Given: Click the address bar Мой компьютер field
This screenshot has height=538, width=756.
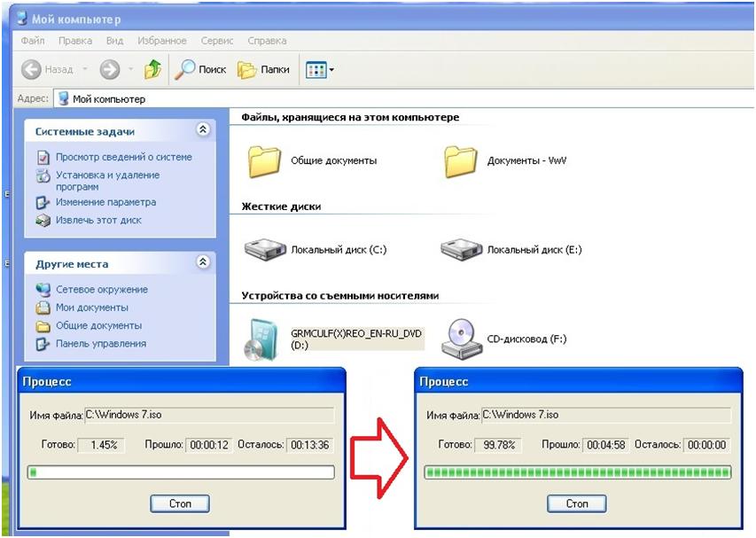Looking at the screenshot, I should tap(404, 99).
